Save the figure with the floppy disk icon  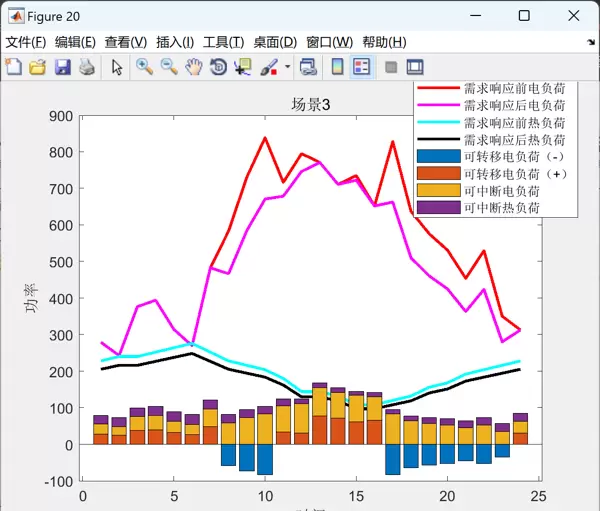coord(62,67)
